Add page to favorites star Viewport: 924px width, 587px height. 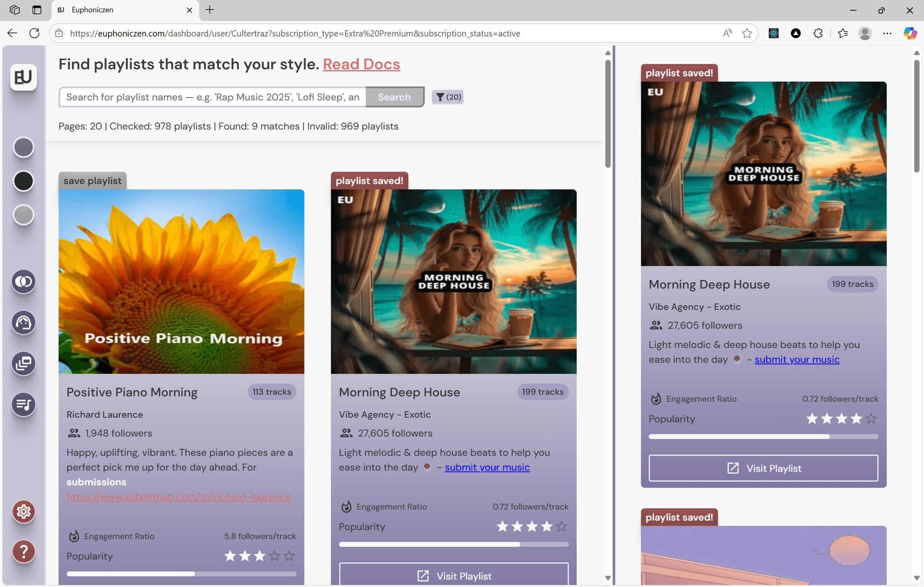pos(747,33)
